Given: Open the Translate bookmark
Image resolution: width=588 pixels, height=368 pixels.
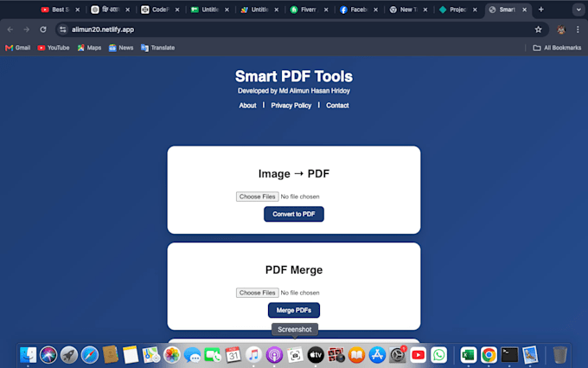Looking at the screenshot, I should tap(157, 48).
